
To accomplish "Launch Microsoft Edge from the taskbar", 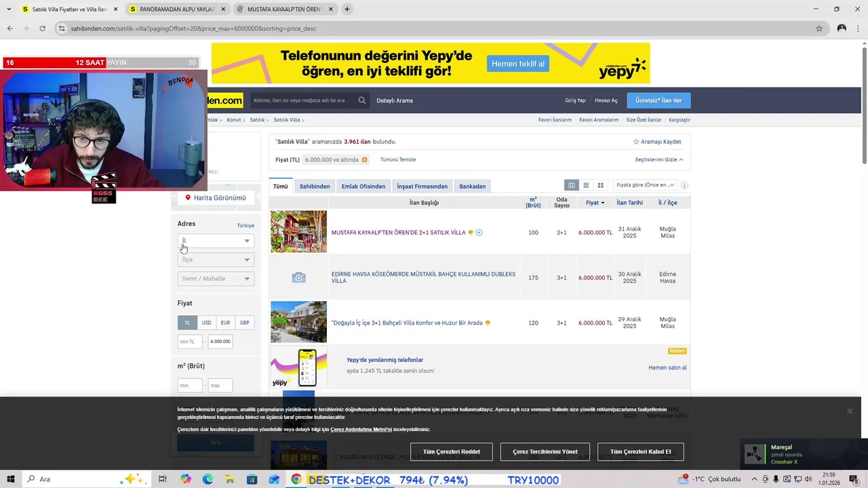I will pos(208,479).
